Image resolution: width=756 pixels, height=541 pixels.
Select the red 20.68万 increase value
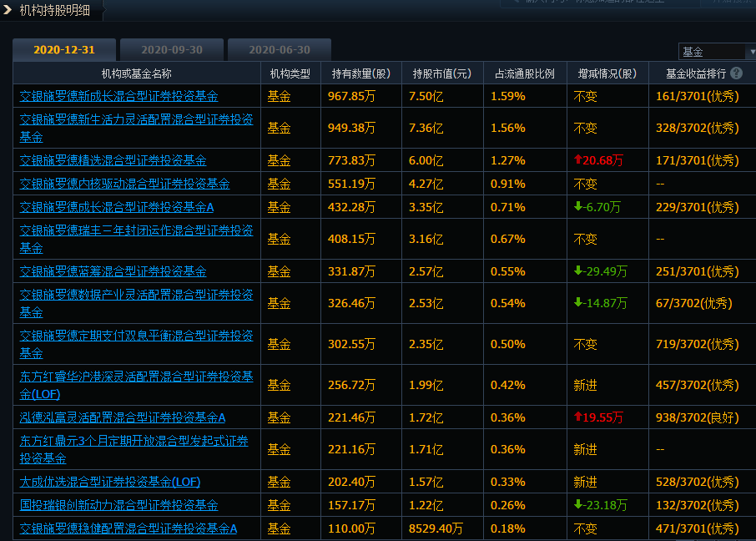(x=598, y=160)
